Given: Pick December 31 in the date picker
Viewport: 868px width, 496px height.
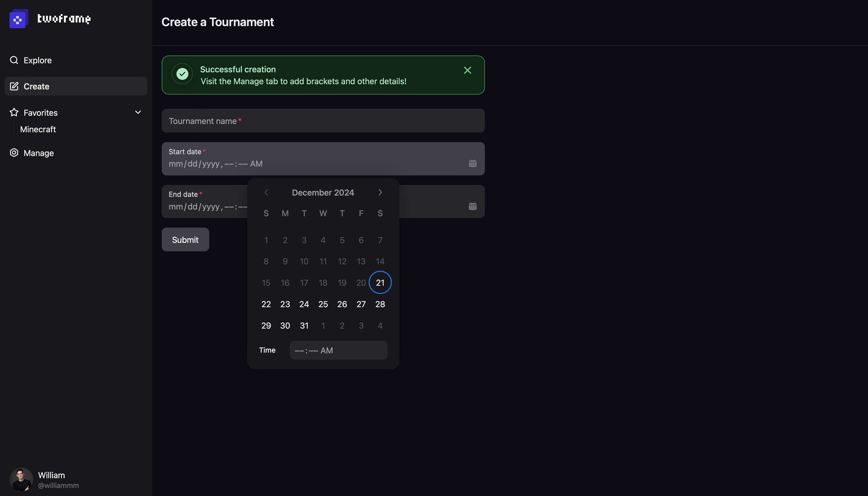Looking at the screenshot, I should click(x=304, y=326).
